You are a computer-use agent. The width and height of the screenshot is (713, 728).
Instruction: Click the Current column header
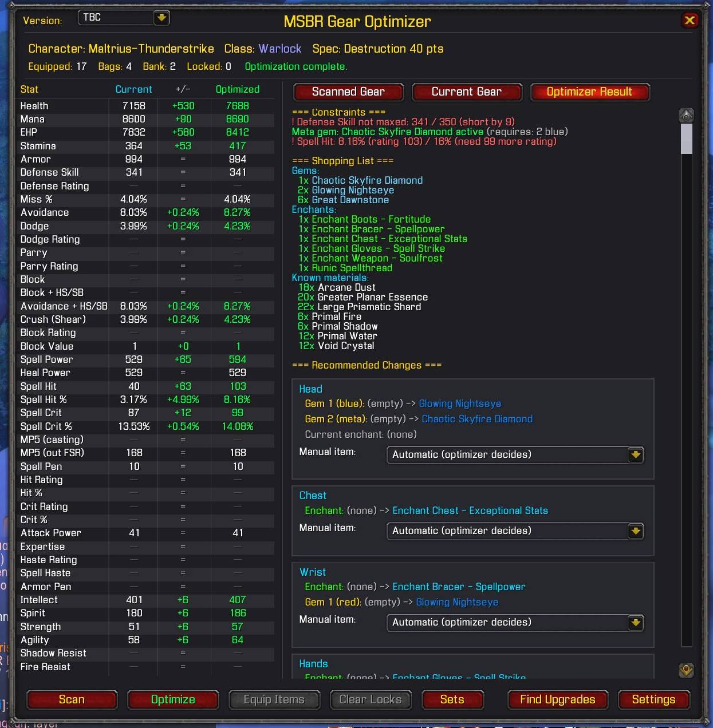click(x=133, y=89)
